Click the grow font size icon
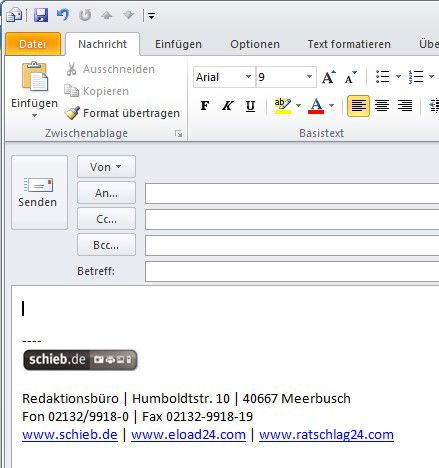 click(329, 77)
